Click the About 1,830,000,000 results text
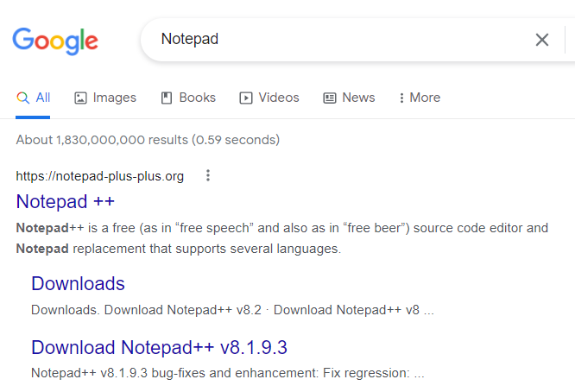 [148, 140]
